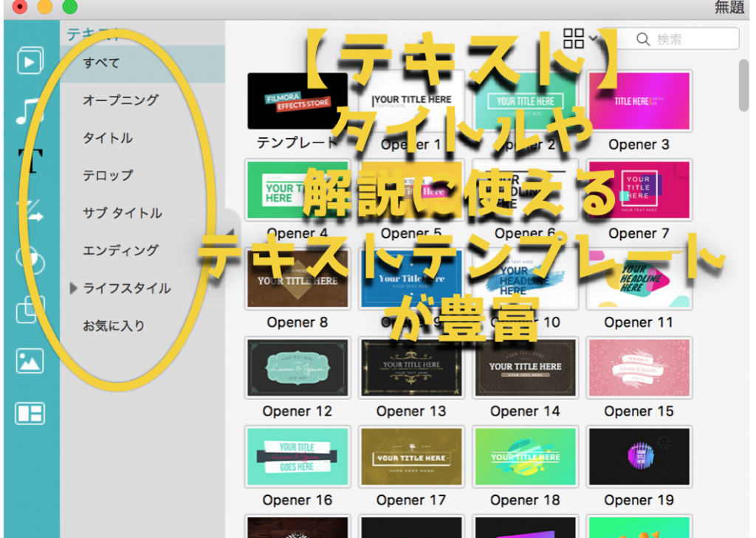This screenshot has width=756, height=538.
Task: Select the すべて category
Action: pos(142,63)
